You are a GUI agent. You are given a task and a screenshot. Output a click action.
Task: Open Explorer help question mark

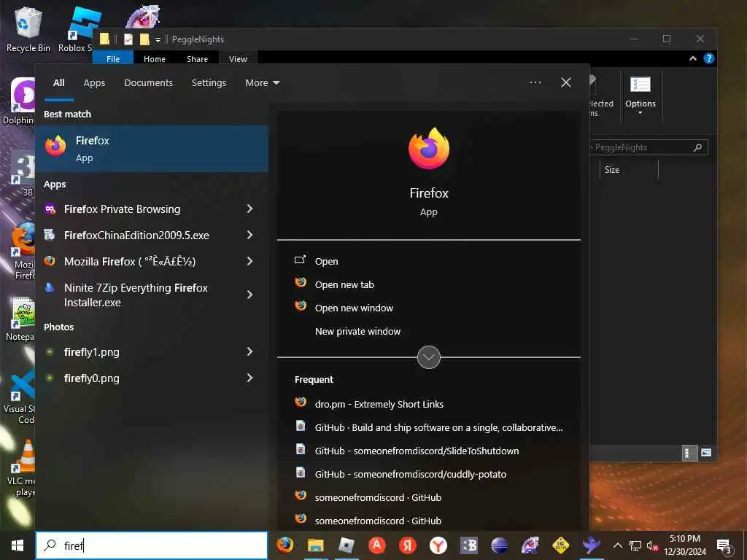tap(709, 58)
